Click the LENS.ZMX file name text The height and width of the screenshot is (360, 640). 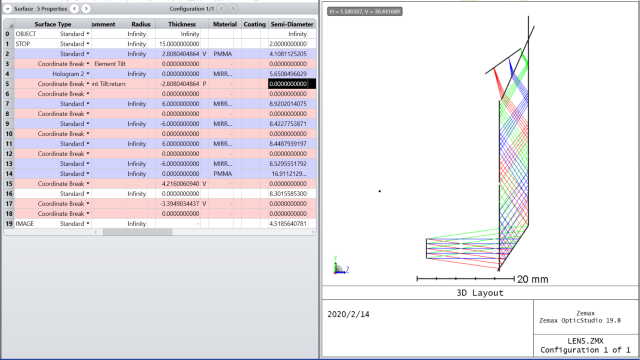(585, 341)
